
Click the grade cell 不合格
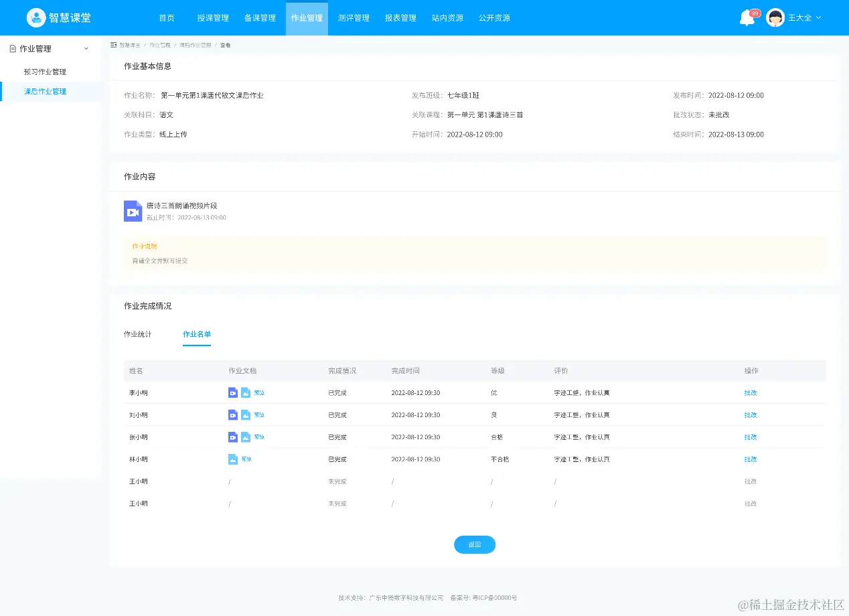[500, 459]
